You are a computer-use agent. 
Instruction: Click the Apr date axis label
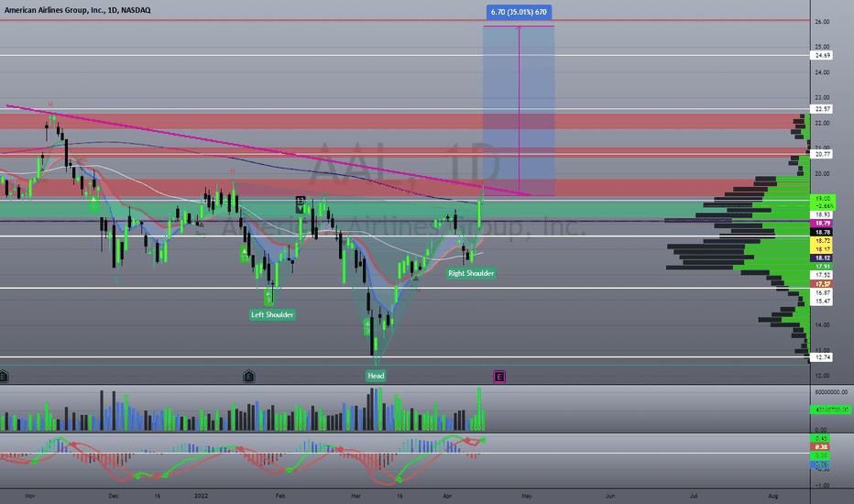coord(447,496)
